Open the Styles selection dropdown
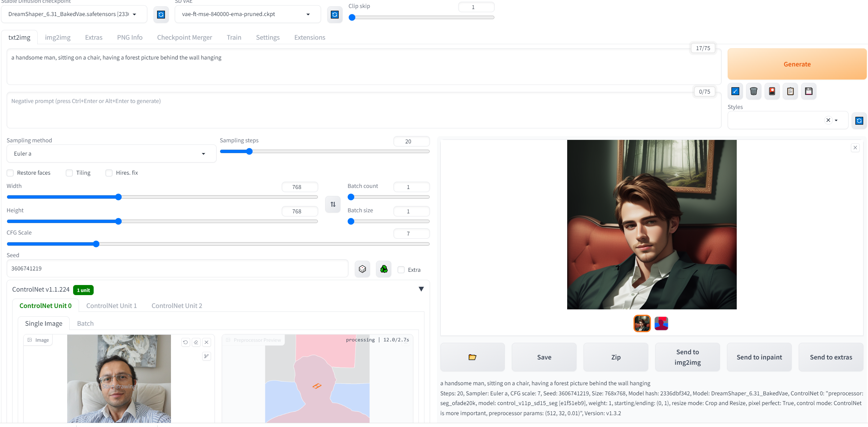Viewport: 868px width, 427px height. pyautogui.click(x=836, y=120)
